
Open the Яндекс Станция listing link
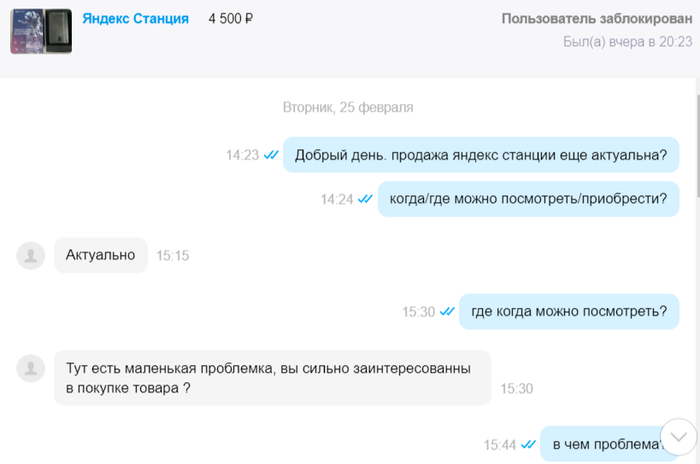point(135,19)
